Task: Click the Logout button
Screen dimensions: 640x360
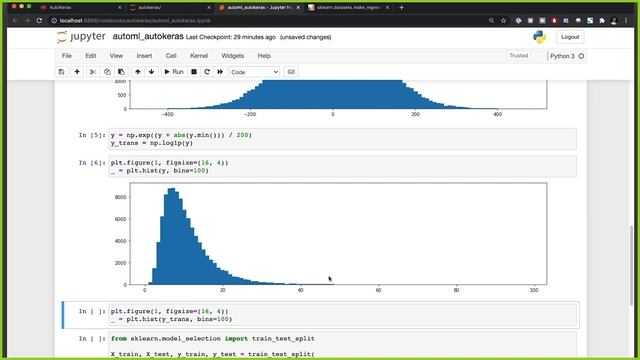Action: pos(570,37)
